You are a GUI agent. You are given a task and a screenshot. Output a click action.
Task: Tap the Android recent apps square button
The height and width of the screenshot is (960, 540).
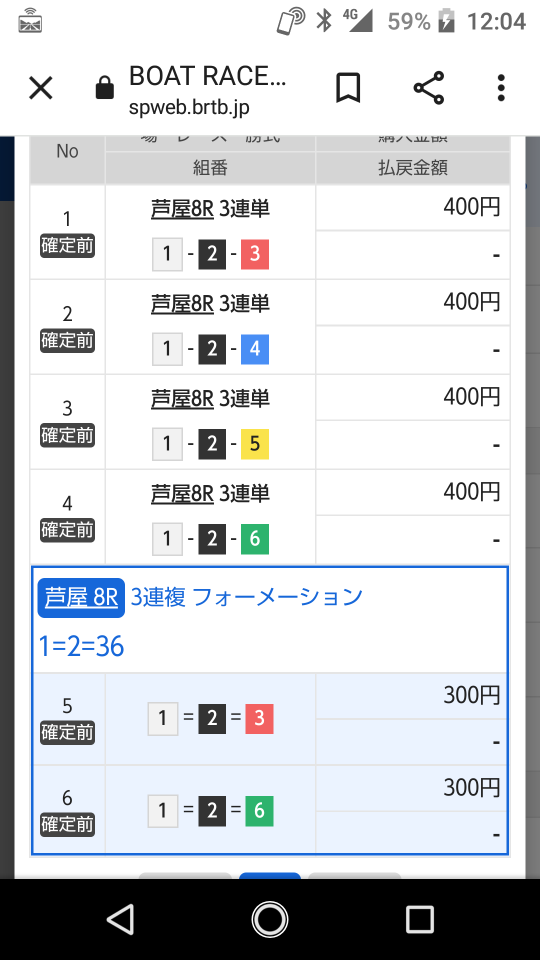pos(419,919)
